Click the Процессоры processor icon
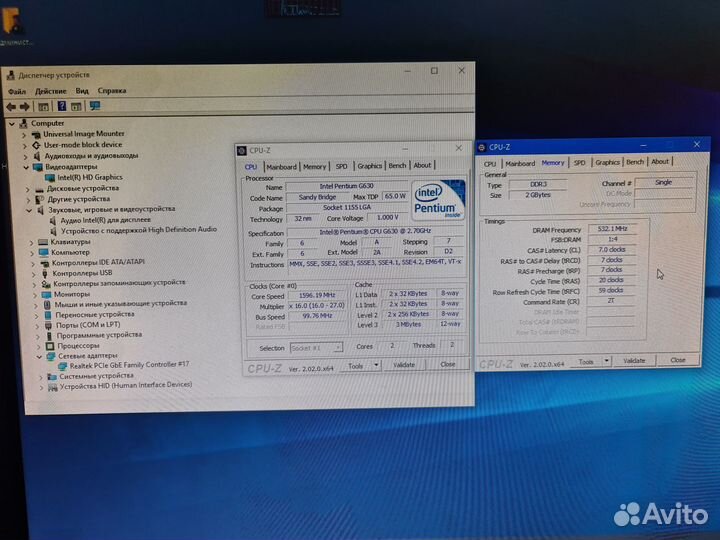 50,346
